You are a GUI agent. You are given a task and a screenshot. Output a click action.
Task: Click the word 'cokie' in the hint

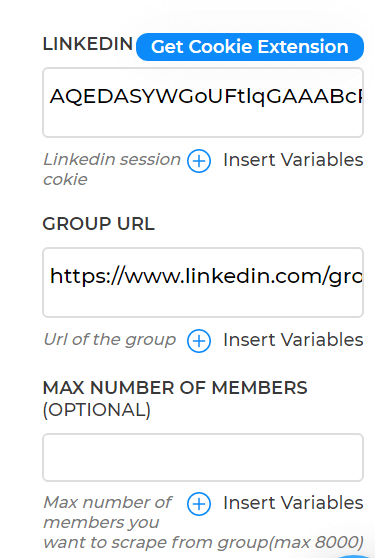[65, 179]
